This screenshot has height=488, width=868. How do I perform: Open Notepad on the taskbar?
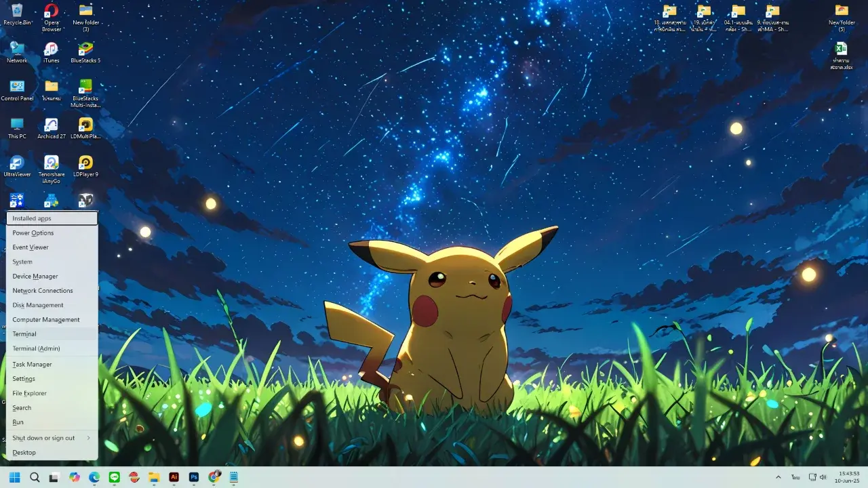click(x=234, y=477)
